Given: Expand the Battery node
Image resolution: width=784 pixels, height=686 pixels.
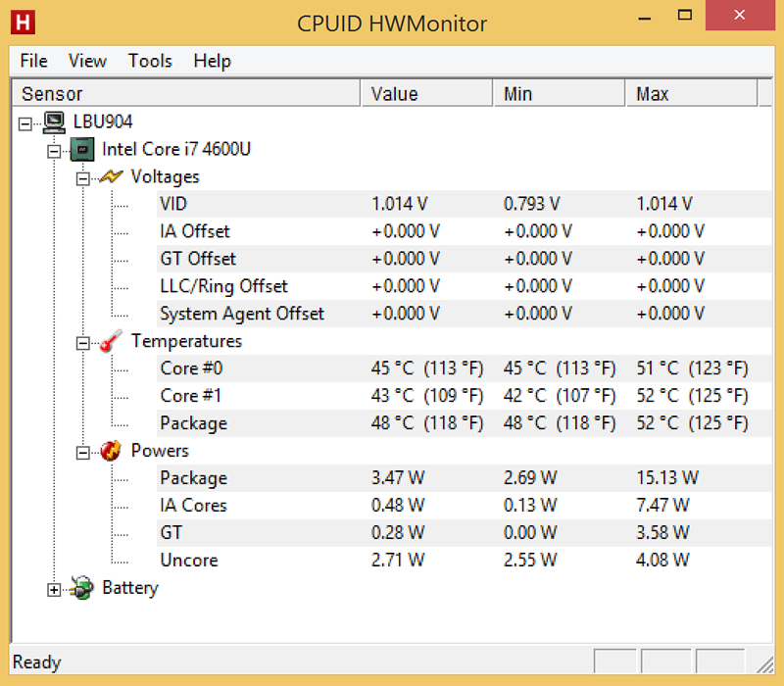Looking at the screenshot, I should [54, 590].
